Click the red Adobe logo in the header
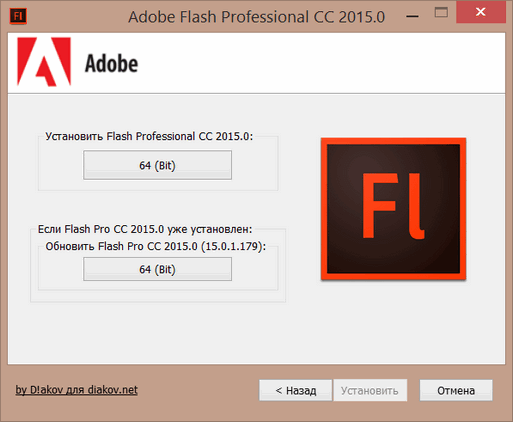 pyautogui.click(x=44, y=62)
